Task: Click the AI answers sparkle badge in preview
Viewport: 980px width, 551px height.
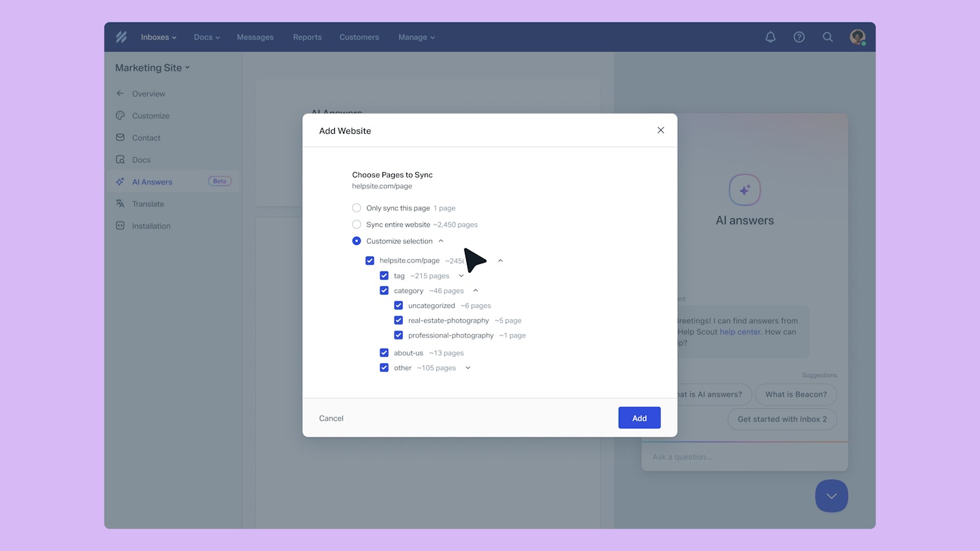Action: pos(745,190)
